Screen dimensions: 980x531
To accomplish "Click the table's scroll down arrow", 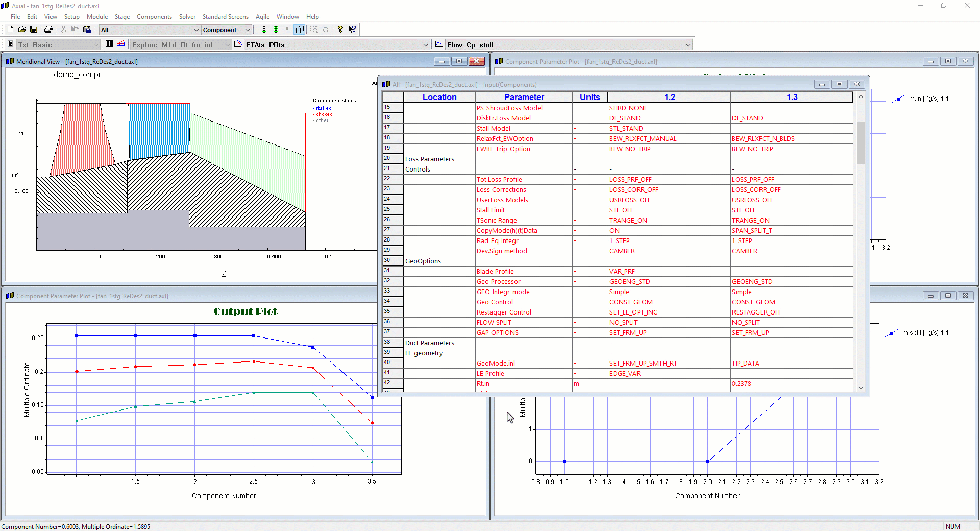I will pyautogui.click(x=861, y=388).
